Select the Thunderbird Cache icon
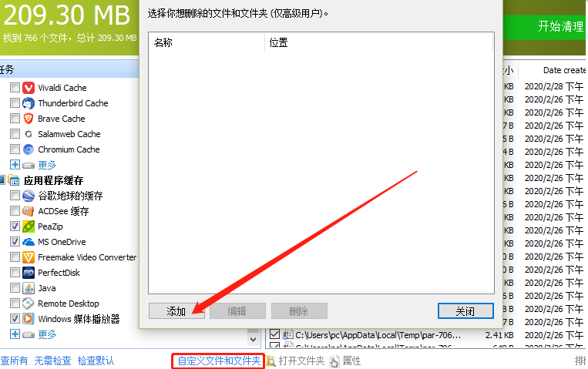The width and height of the screenshot is (588, 369). tap(29, 103)
